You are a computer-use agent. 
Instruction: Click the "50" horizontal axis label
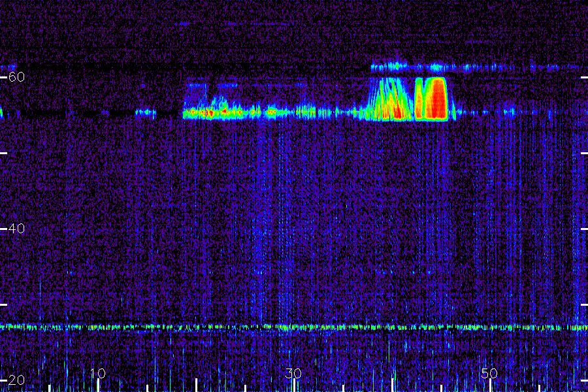pos(489,373)
